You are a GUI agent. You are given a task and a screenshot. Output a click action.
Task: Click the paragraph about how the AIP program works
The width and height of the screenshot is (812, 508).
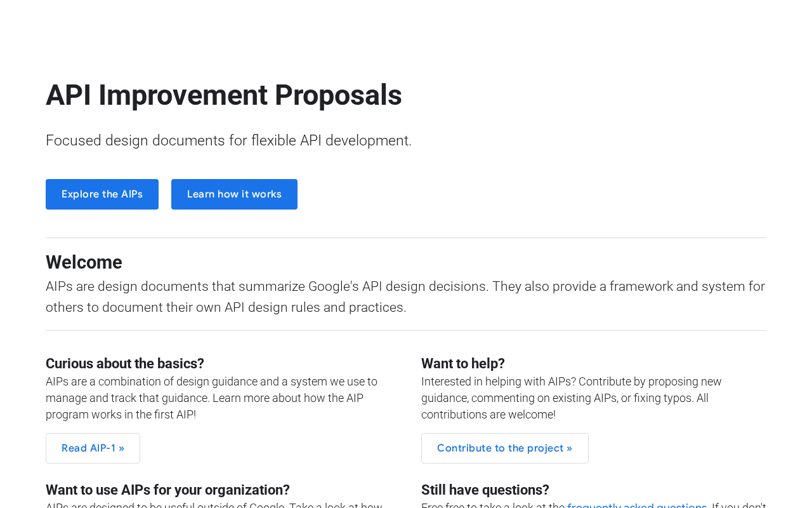pos(211,398)
